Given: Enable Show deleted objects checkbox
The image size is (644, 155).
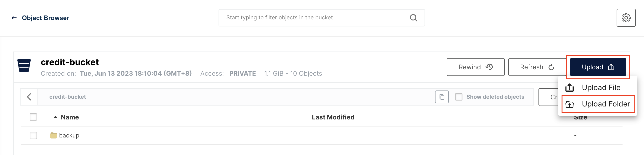Looking at the screenshot, I should 459,97.
